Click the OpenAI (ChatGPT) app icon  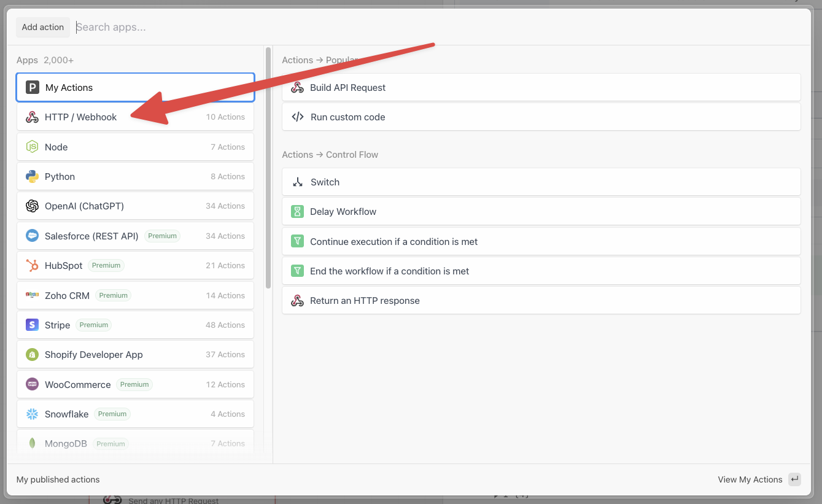(32, 206)
